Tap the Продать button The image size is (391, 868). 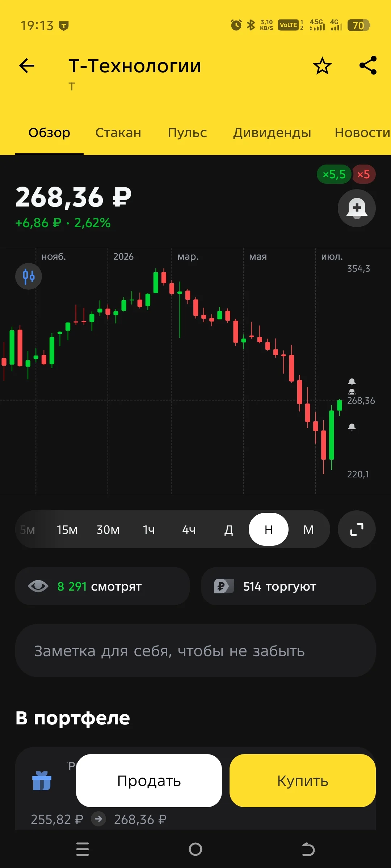pos(149,780)
